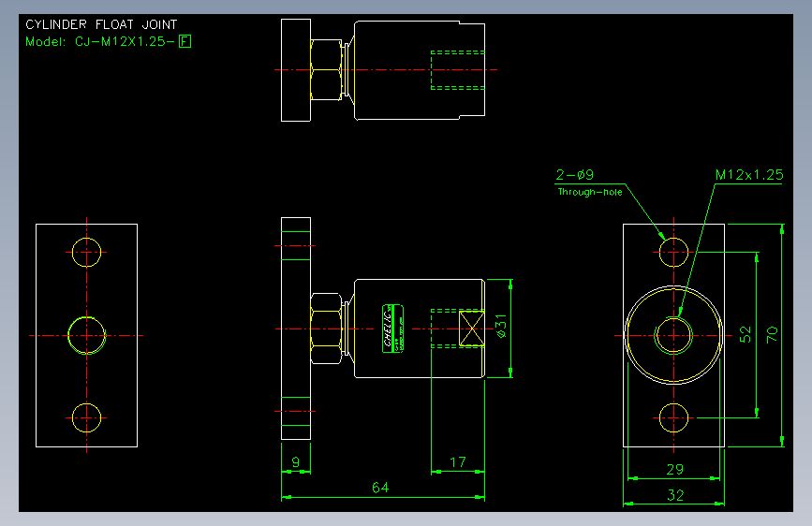Click the 'Through-hole' note text

[590, 192]
